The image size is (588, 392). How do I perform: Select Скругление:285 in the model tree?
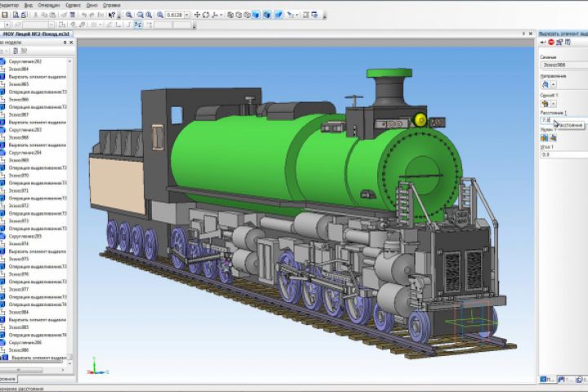click(x=25, y=236)
